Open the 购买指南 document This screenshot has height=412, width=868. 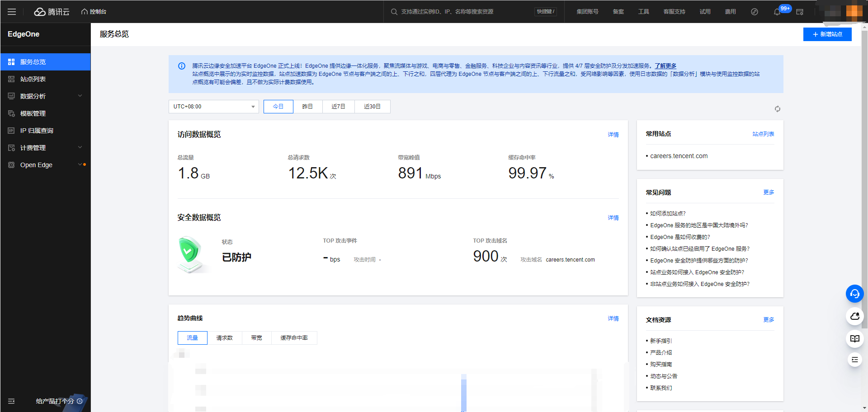[661, 365]
